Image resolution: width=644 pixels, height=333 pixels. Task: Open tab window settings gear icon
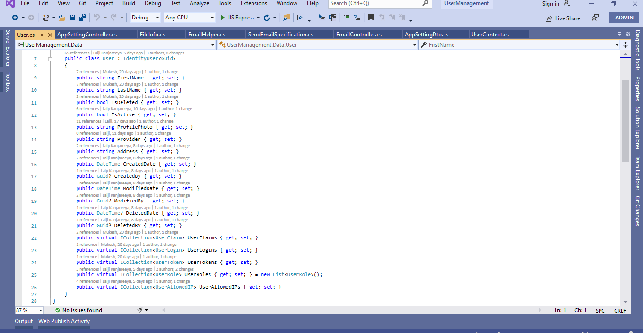(628, 34)
